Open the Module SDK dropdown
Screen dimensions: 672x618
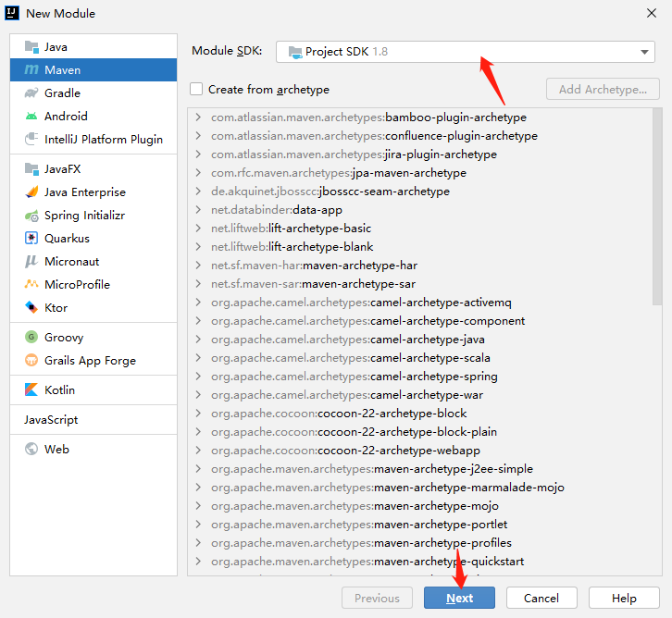click(466, 52)
